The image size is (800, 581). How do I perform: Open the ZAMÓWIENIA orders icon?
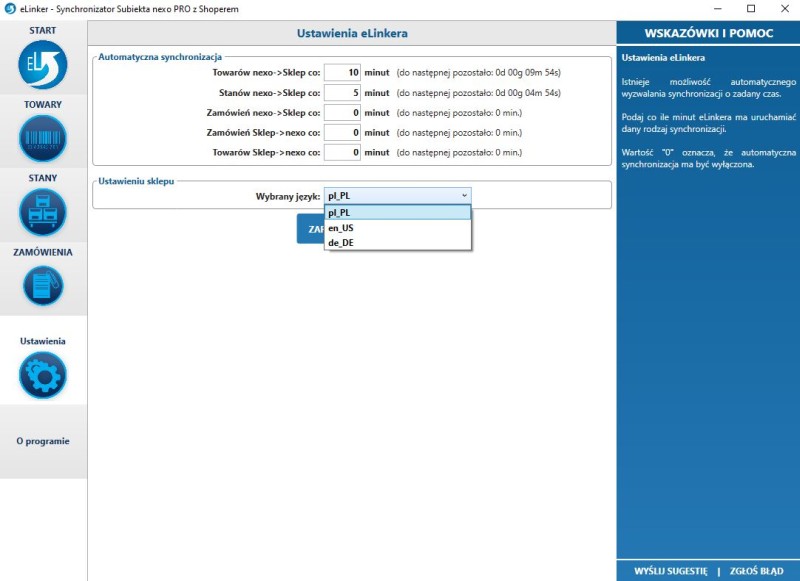(43, 286)
